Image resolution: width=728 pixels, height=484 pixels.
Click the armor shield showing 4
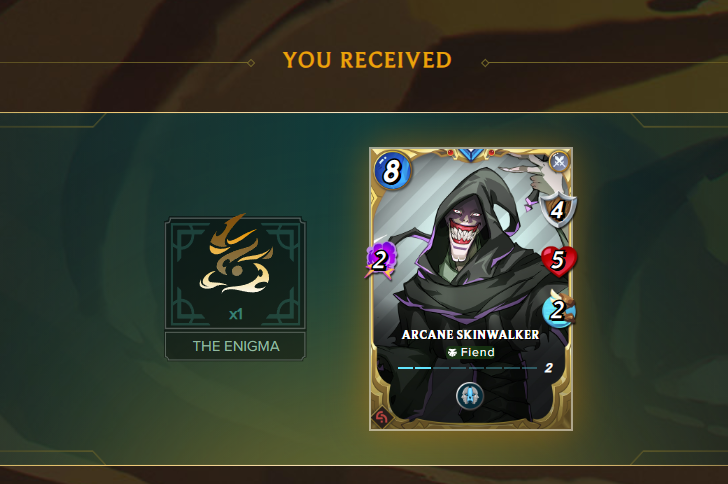[559, 209]
